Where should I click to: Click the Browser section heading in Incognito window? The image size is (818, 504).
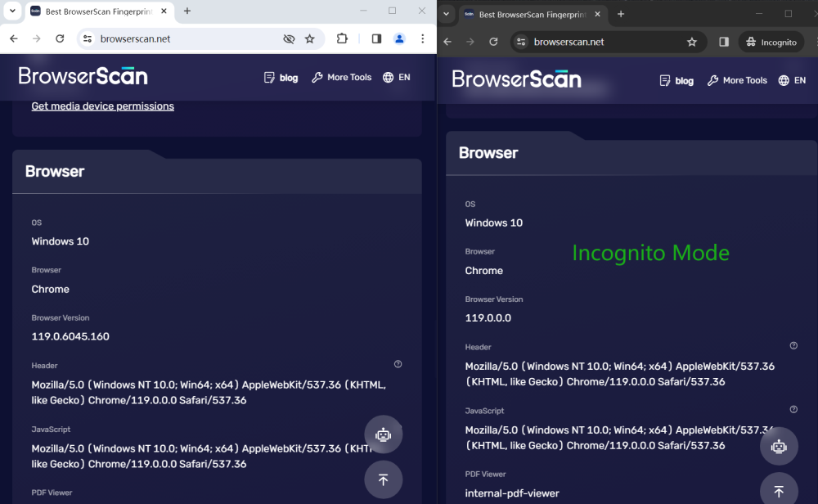point(488,153)
